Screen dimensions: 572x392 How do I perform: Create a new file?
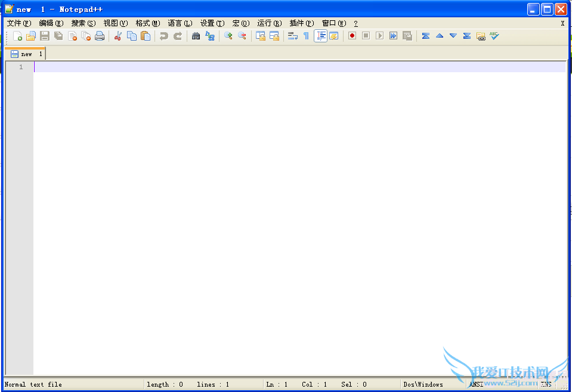18,36
